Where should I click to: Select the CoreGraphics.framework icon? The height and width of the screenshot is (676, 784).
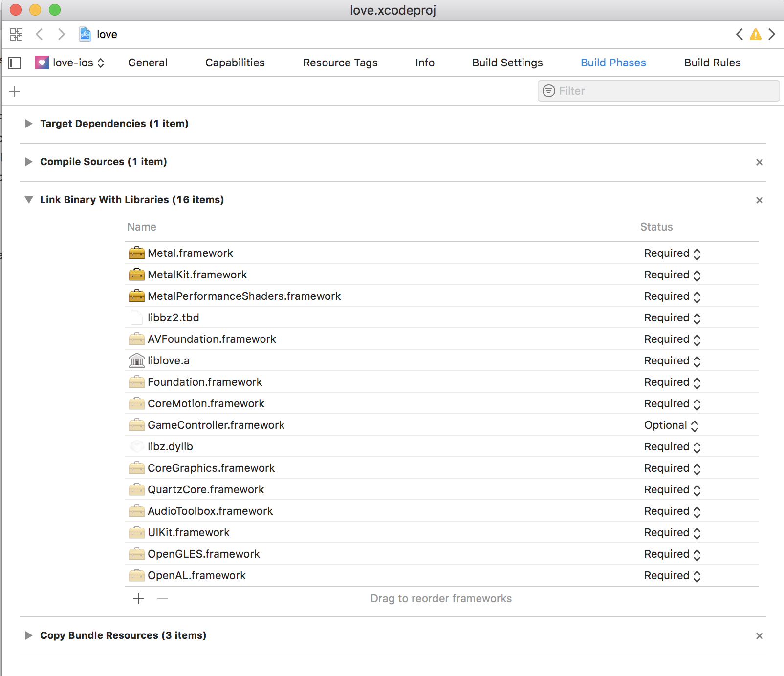pos(137,468)
